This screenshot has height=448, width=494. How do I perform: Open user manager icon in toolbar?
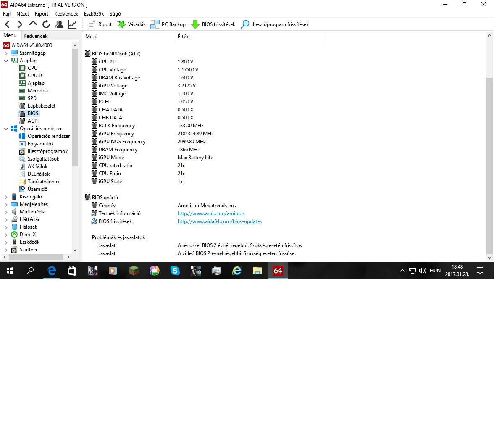coord(59,24)
